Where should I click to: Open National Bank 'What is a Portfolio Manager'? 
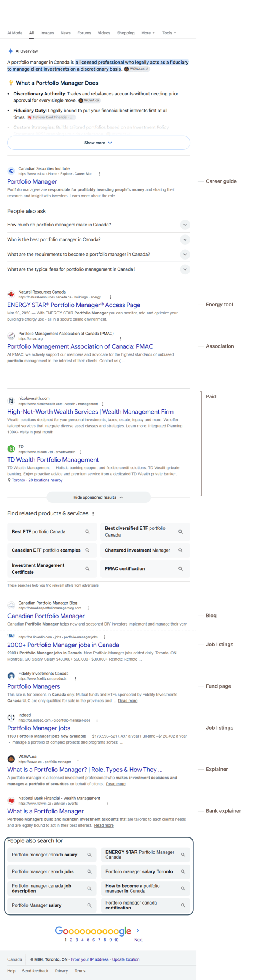(x=45, y=811)
